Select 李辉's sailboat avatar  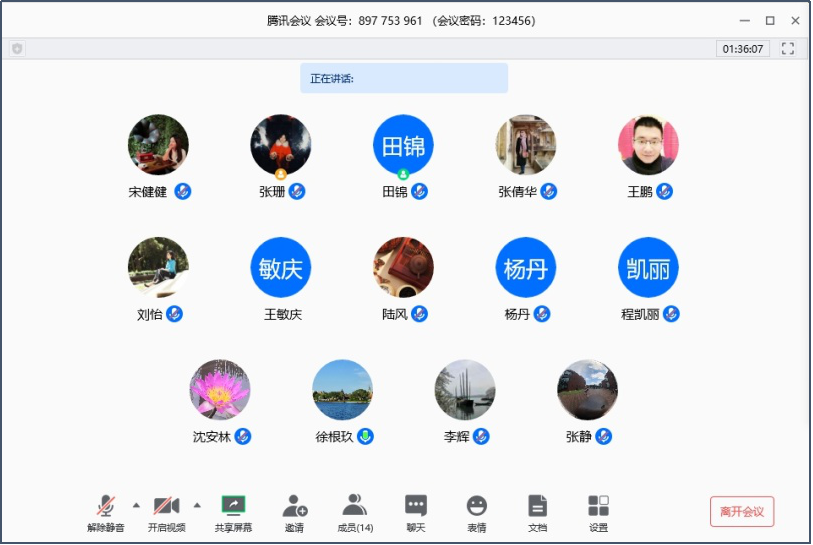coord(465,389)
